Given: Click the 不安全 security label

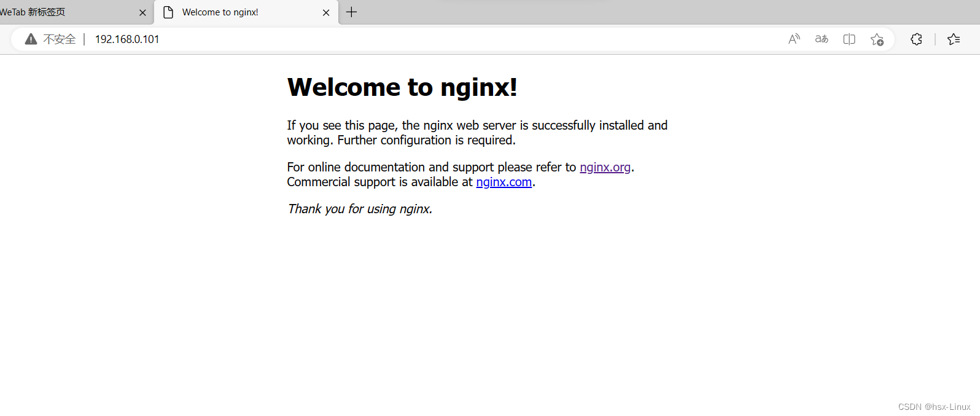Looking at the screenshot, I should (x=60, y=39).
